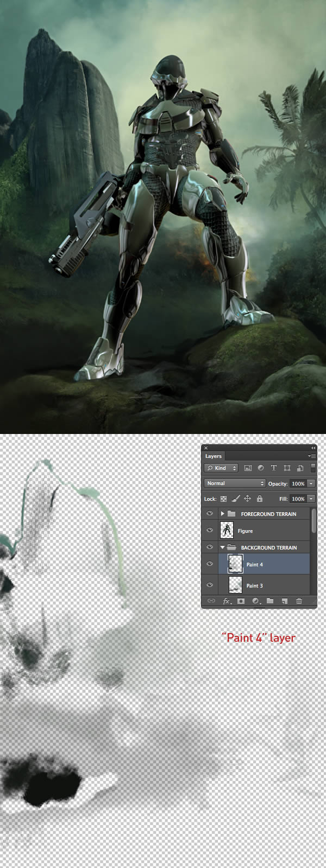The image size is (326, 868).
Task: Toggle the layer filtering switch
Action: point(313,468)
